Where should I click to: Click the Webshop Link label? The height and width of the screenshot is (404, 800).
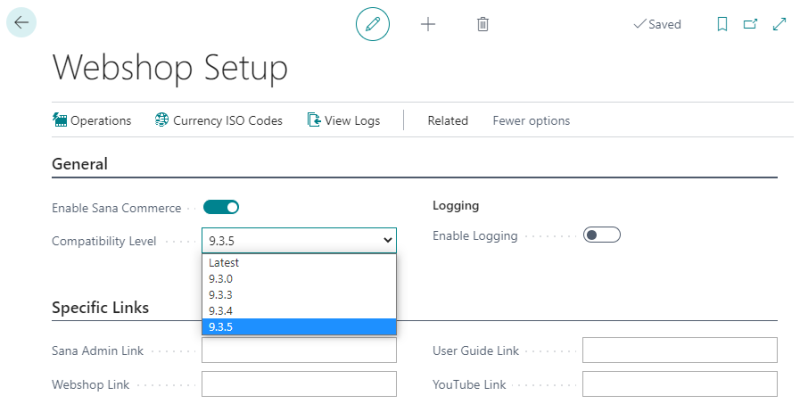(x=90, y=385)
